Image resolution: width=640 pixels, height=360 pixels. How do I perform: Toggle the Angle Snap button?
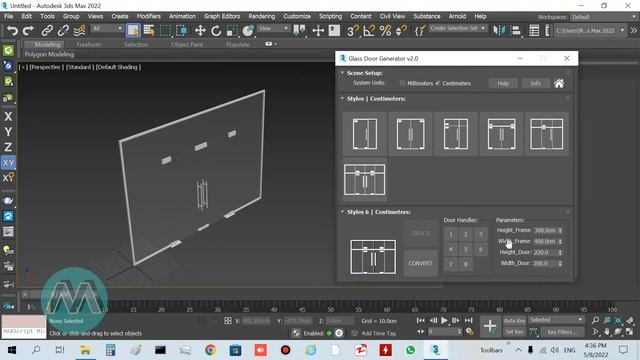click(x=369, y=31)
